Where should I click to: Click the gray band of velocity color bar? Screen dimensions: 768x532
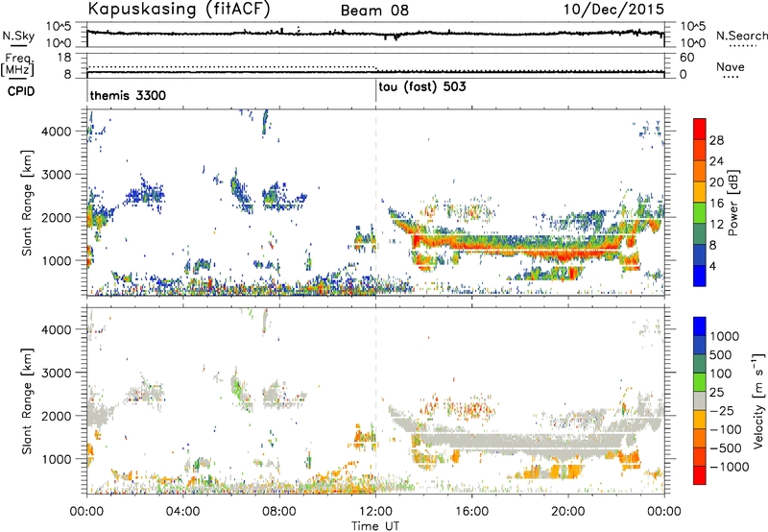click(x=700, y=400)
